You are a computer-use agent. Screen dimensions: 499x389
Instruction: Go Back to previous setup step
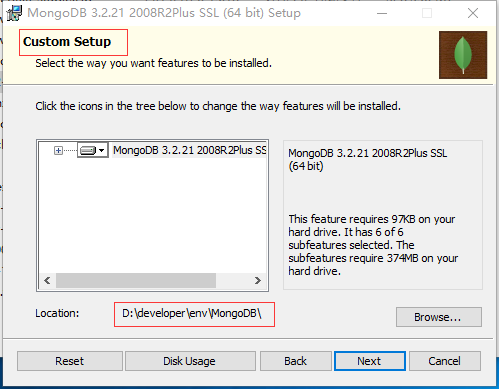click(x=296, y=361)
